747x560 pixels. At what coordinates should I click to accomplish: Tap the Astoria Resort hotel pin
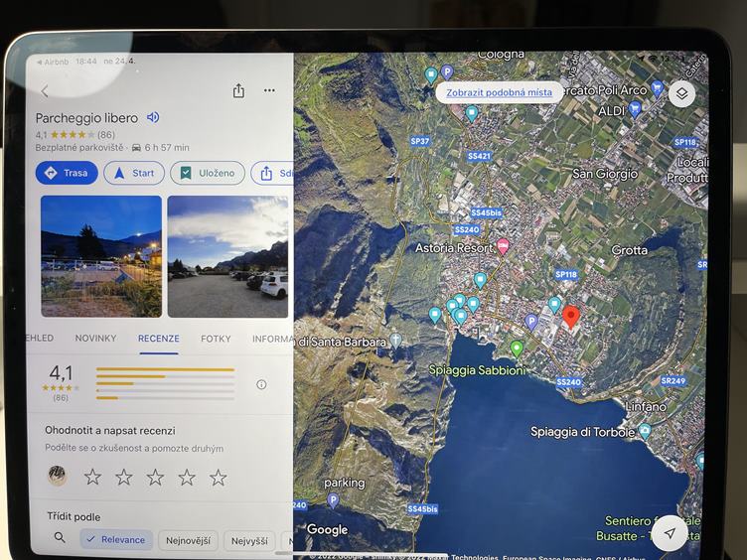click(x=503, y=246)
